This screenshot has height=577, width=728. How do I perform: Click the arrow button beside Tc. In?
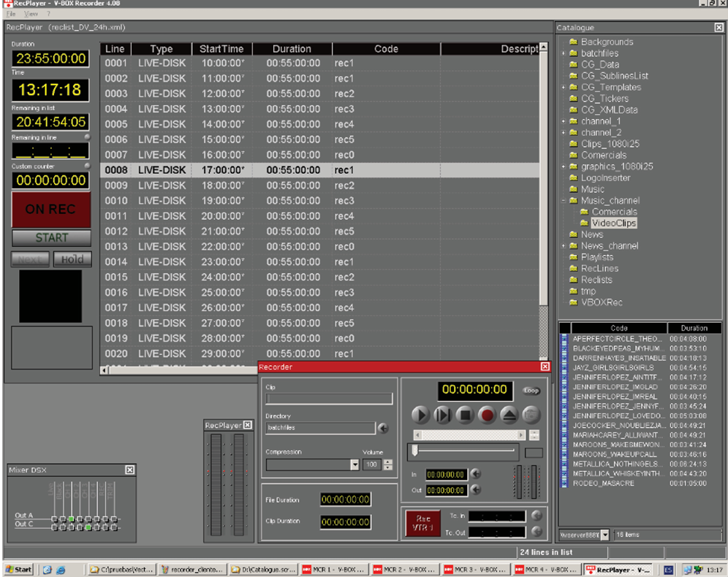536,516
